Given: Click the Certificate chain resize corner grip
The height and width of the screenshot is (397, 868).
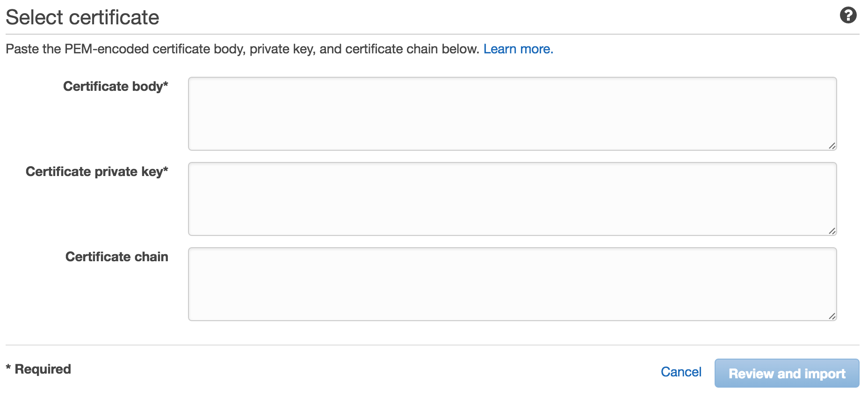Looking at the screenshot, I should click(832, 316).
